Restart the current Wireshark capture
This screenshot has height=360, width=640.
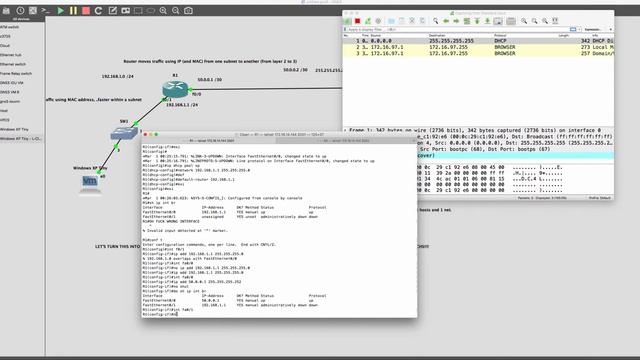pos(368,21)
